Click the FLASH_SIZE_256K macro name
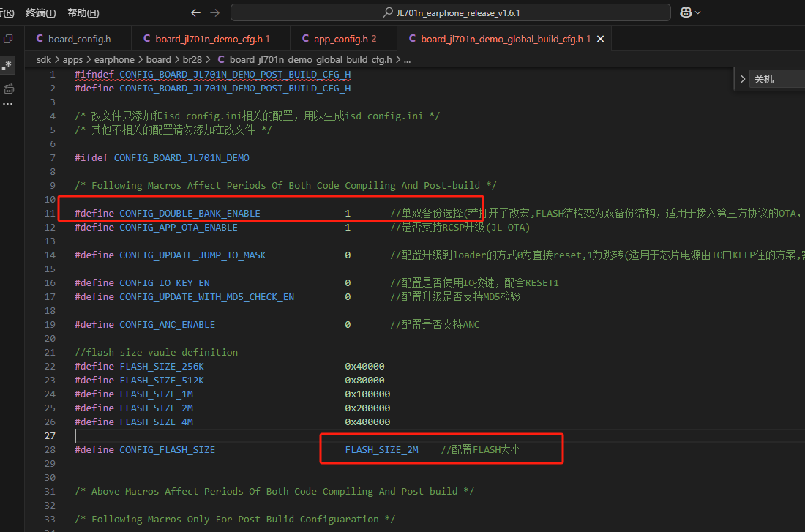Image resolution: width=805 pixels, height=532 pixels. point(162,366)
